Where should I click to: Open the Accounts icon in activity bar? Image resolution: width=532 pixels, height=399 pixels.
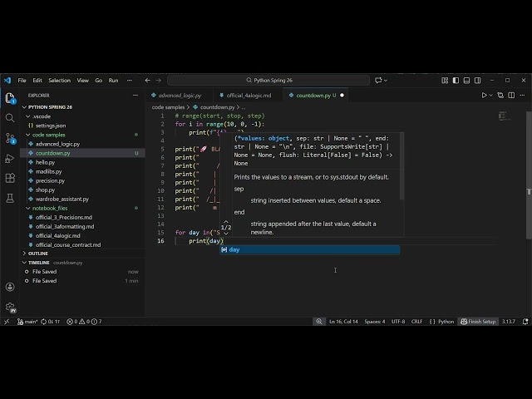(10, 287)
